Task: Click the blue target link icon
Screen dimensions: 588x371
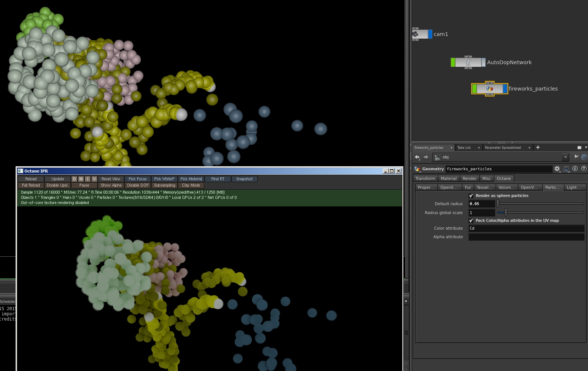Action: click(584, 157)
